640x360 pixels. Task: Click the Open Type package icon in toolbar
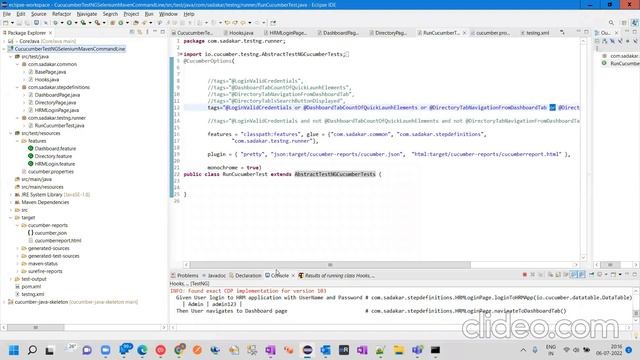tap(136, 23)
